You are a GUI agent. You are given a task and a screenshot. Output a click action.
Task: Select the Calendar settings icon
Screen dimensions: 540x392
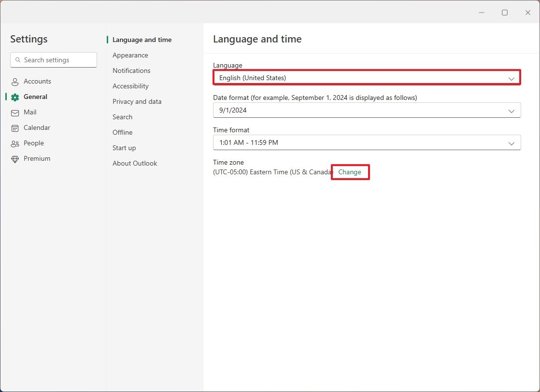[x=15, y=127]
